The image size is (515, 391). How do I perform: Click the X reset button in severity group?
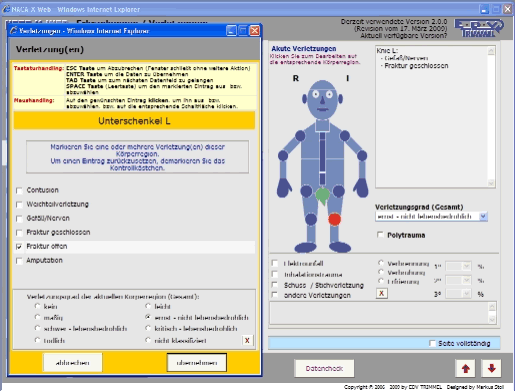click(247, 340)
